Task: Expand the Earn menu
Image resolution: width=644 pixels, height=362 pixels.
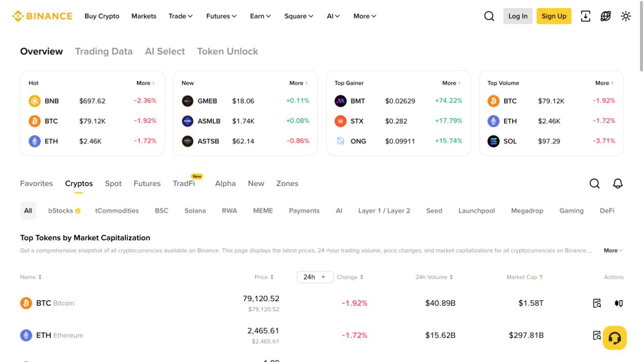Action: tap(260, 16)
